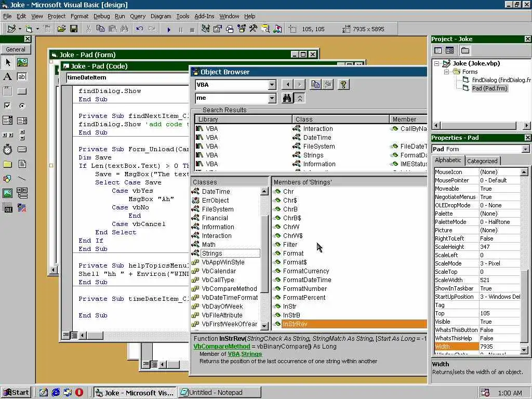This screenshot has height=399, width=532.
Task: Toggle search results collapse button
Action: click(300, 98)
